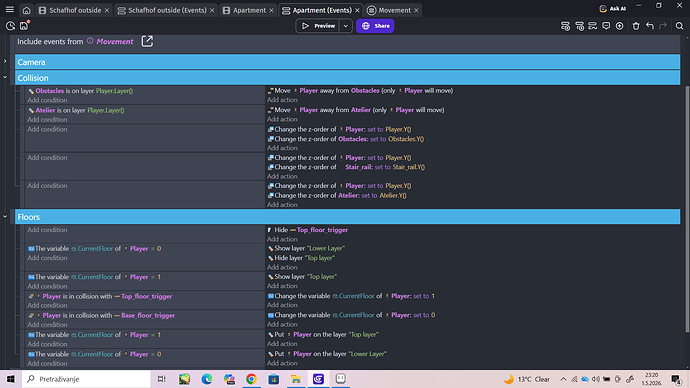
Task: Click the save project icon
Action: click(x=24, y=26)
